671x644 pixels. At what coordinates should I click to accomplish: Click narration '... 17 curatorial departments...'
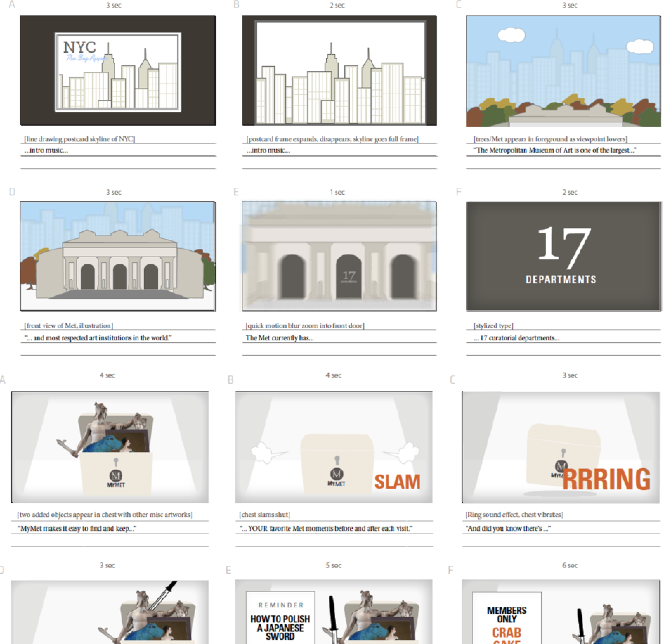516,338
